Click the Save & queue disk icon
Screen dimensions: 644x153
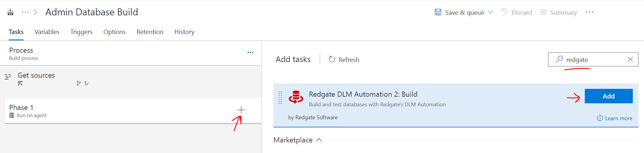[x=438, y=12]
